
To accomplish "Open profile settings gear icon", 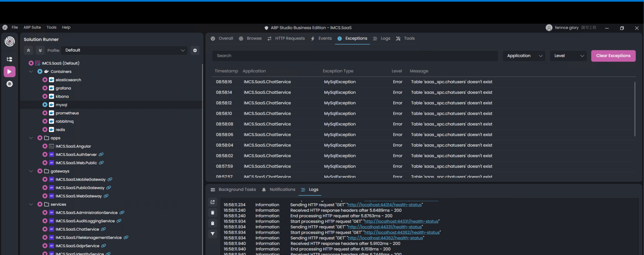I will coord(195,50).
